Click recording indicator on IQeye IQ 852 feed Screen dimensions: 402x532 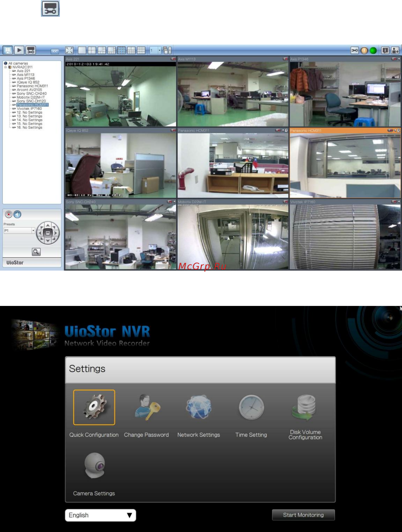173,130
